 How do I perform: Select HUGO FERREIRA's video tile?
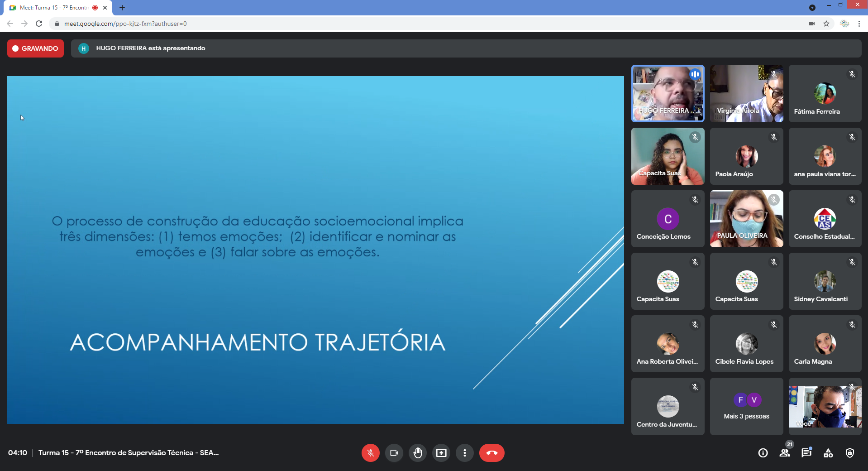pos(668,94)
